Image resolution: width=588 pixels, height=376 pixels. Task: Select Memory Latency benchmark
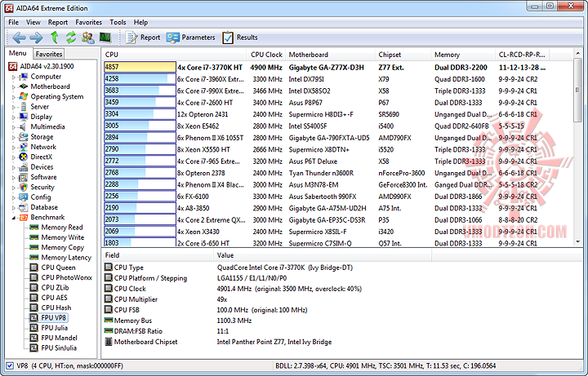pos(66,258)
